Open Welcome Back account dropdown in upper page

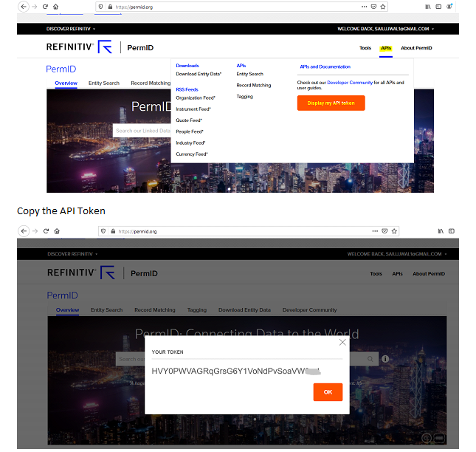coord(385,29)
